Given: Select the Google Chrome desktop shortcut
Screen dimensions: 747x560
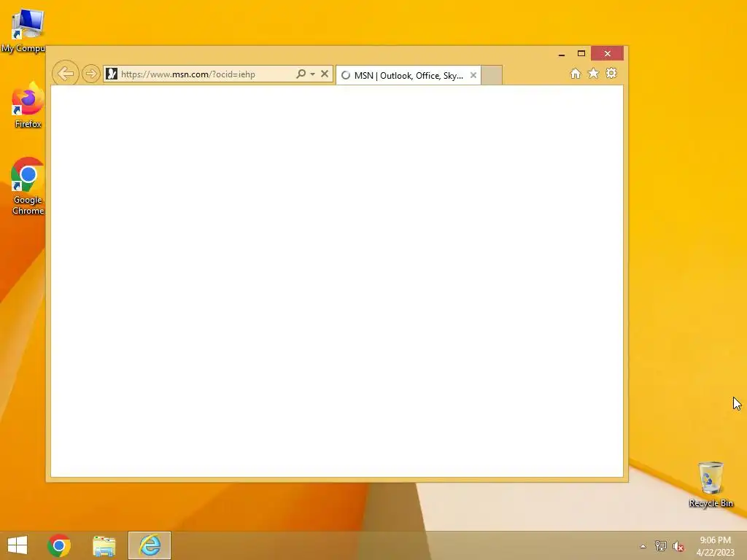Looking at the screenshot, I should coord(28,186).
